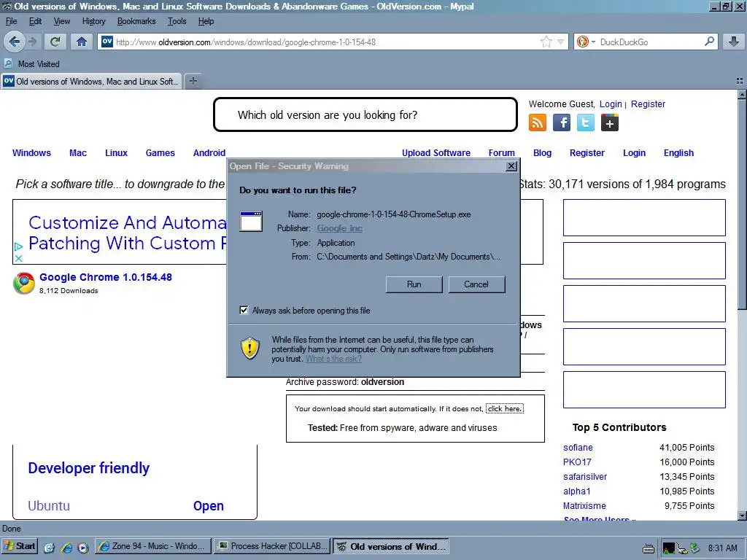Image resolution: width=747 pixels, height=560 pixels.
Task: Open the Android category link
Action: coord(209,153)
